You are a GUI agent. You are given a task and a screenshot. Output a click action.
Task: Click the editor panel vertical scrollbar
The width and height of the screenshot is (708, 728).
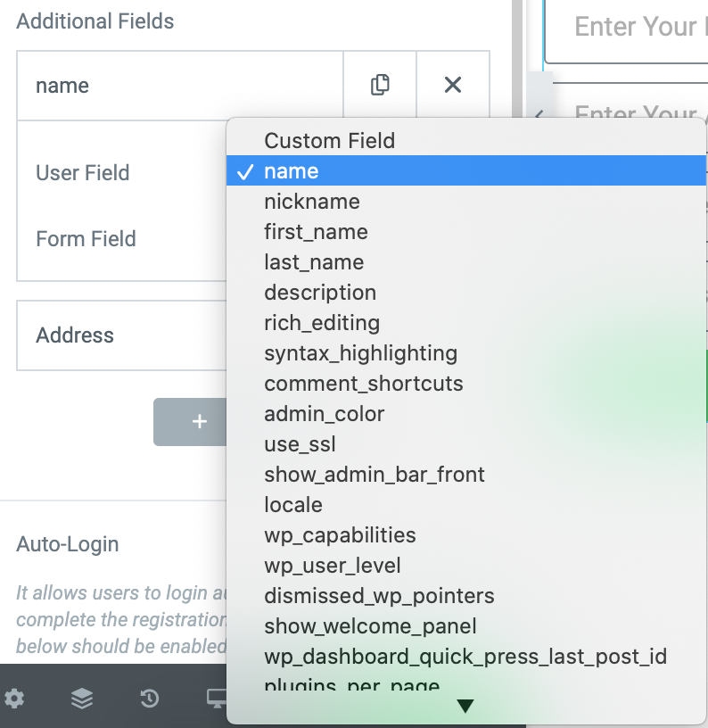tap(517, 61)
